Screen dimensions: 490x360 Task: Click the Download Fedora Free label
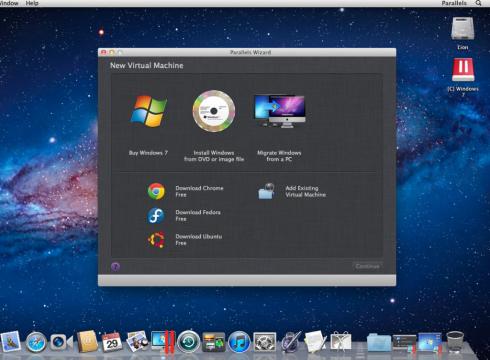[x=198, y=216]
